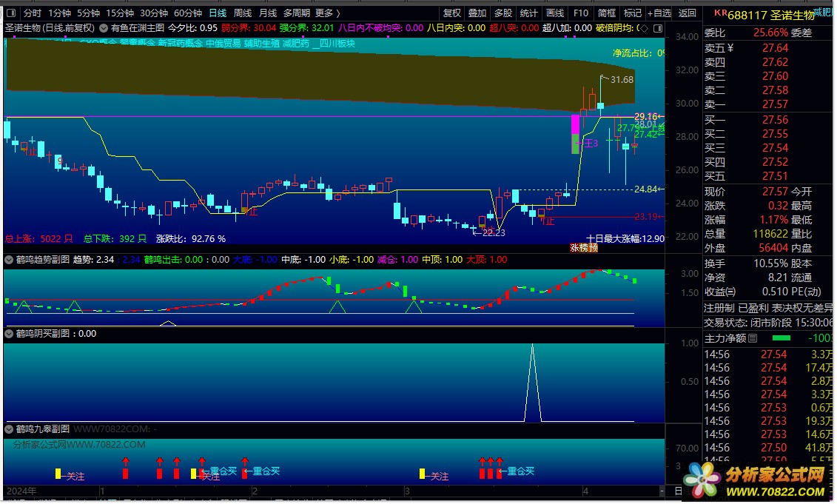Click the 注册制 已盈利 info row
The width and height of the screenshot is (837, 504).
click(x=769, y=308)
